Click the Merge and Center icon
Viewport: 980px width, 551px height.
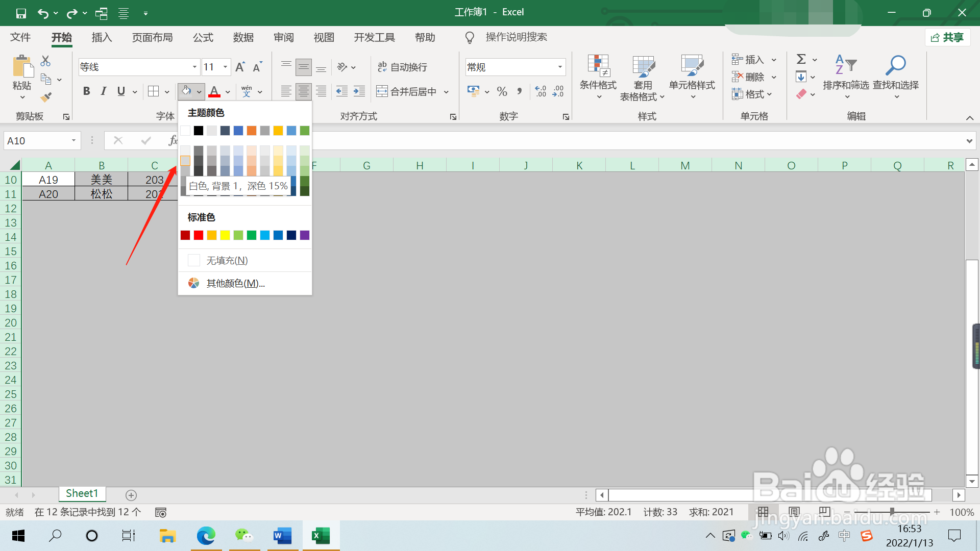[x=407, y=92]
